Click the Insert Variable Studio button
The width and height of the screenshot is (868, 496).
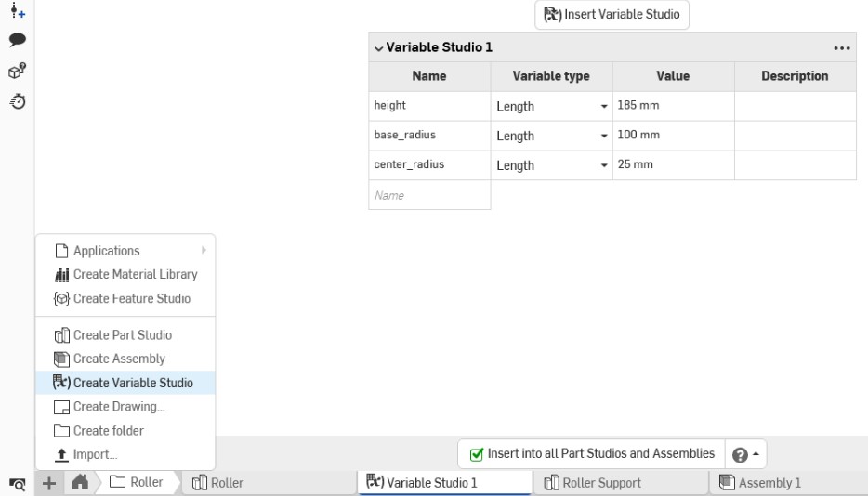point(612,14)
